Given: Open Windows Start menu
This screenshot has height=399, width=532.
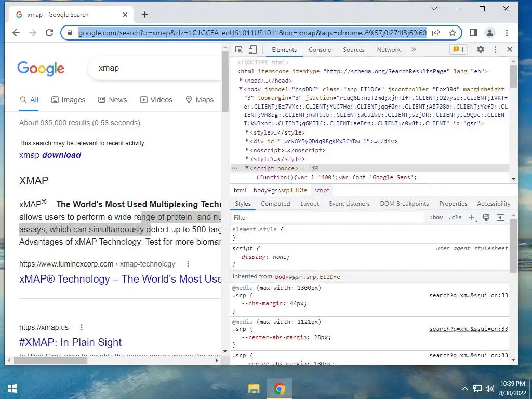Looking at the screenshot, I should pyautogui.click(x=12, y=389).
